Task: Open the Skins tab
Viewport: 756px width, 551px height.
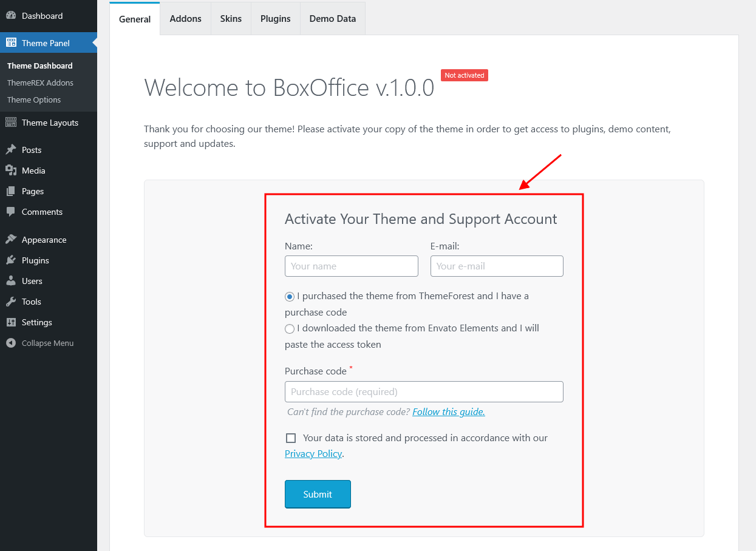Action: tap(231, 19)
